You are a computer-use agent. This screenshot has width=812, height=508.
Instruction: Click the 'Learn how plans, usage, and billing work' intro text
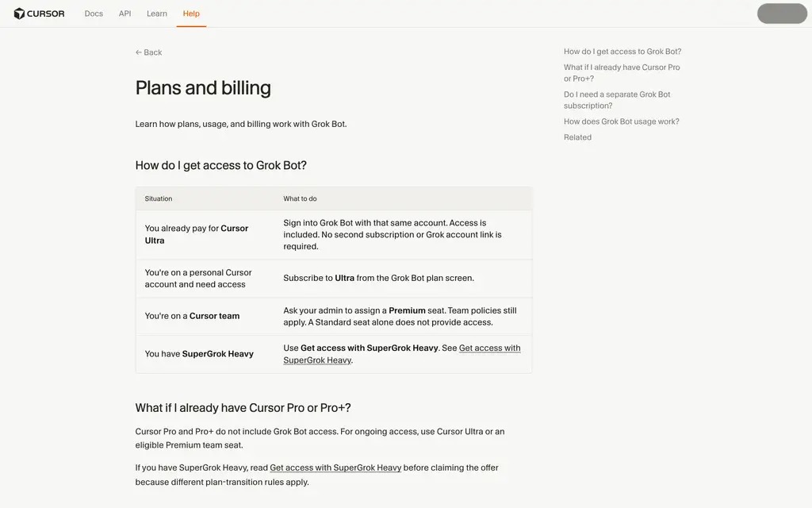coord(241,124)
